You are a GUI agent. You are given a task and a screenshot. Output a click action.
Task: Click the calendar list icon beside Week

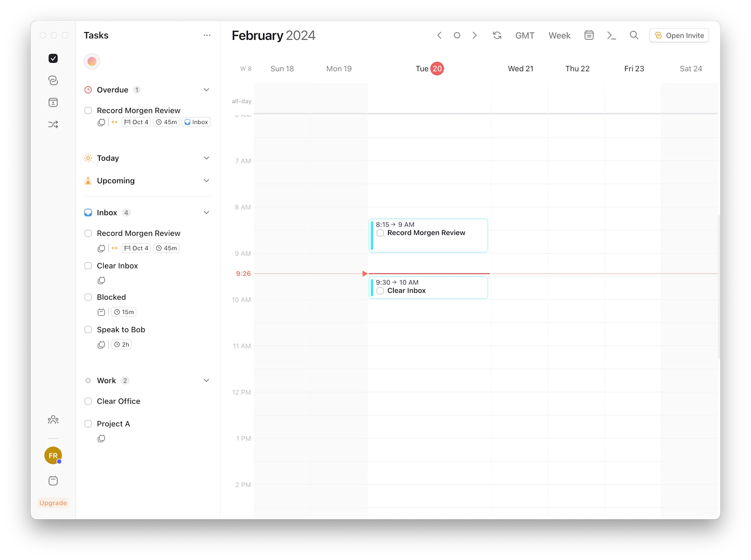(x=589, y=36)
